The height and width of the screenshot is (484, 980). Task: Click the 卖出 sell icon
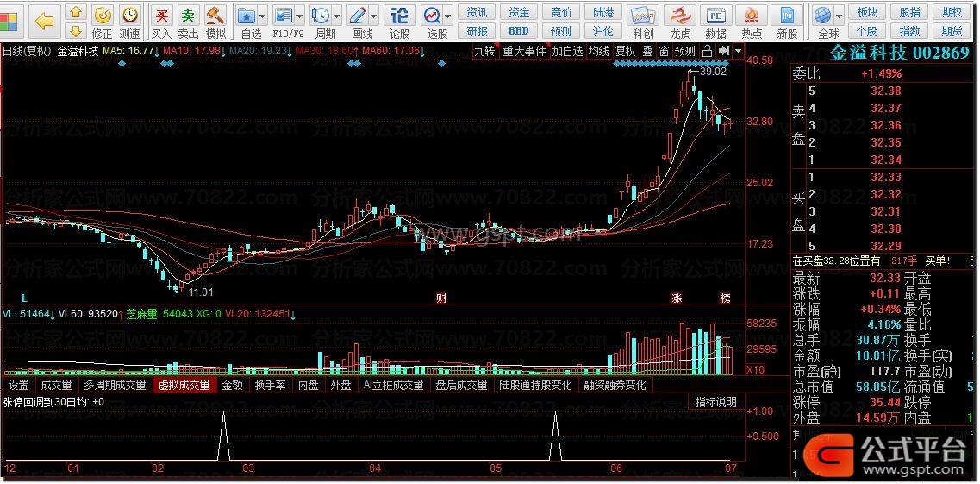[188, 15]
